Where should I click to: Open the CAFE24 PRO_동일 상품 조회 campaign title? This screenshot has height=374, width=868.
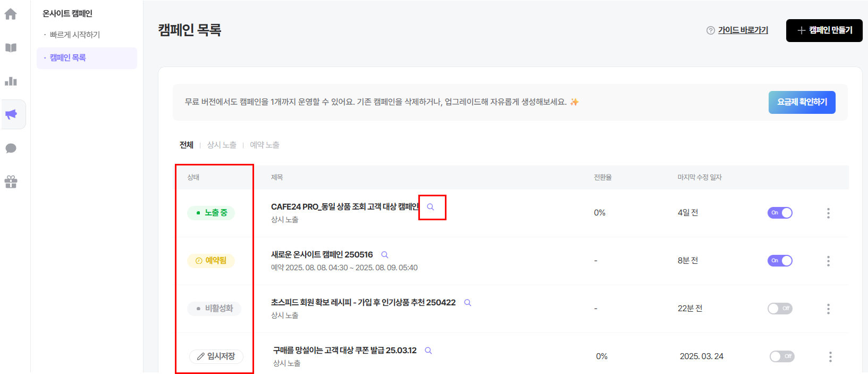click(x=345, y=207)
